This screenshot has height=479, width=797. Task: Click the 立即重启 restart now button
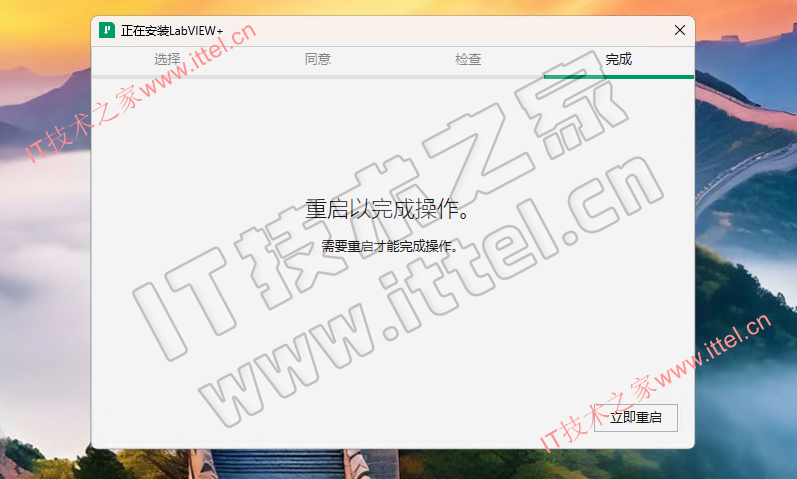click(x=635, y=417)
